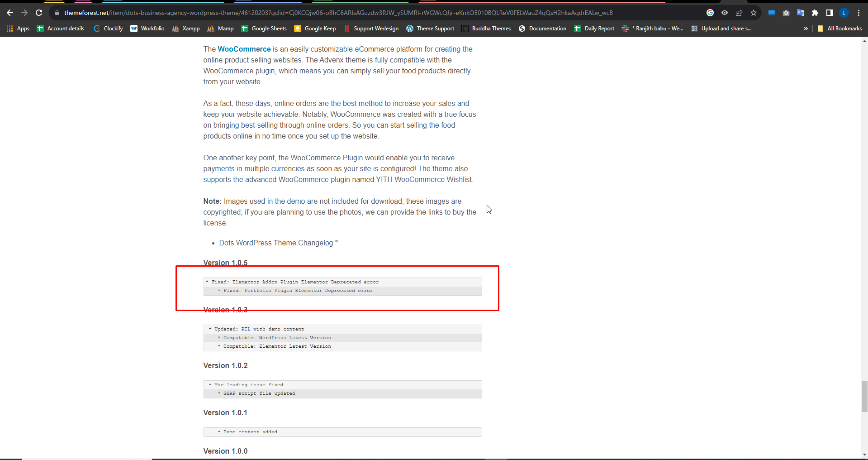
Task: Open the Xampp bookmark
Action: (x=186, y=29)
